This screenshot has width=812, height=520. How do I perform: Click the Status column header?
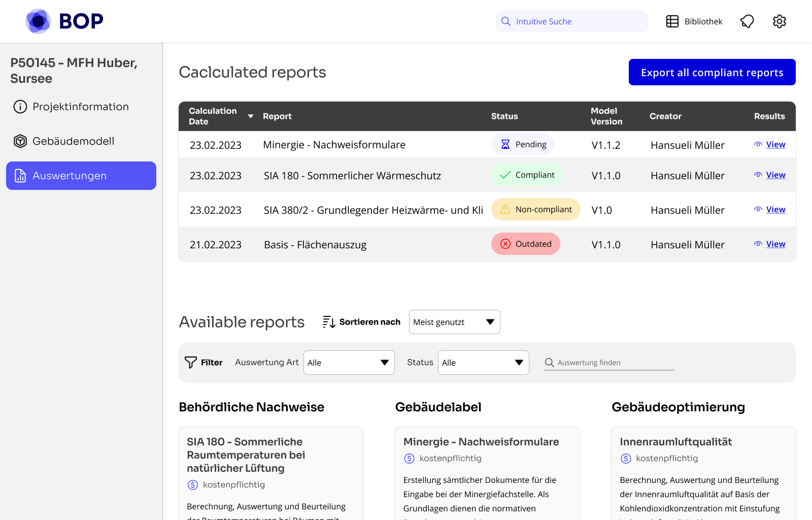(x=504, y=116)
